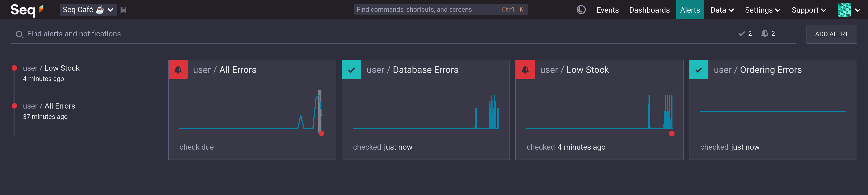The width and height of the screenshot is (868, 195).
Task: Click 'checked 4 minutes ago' on Low Stock card
Action: tap(566, 147)
